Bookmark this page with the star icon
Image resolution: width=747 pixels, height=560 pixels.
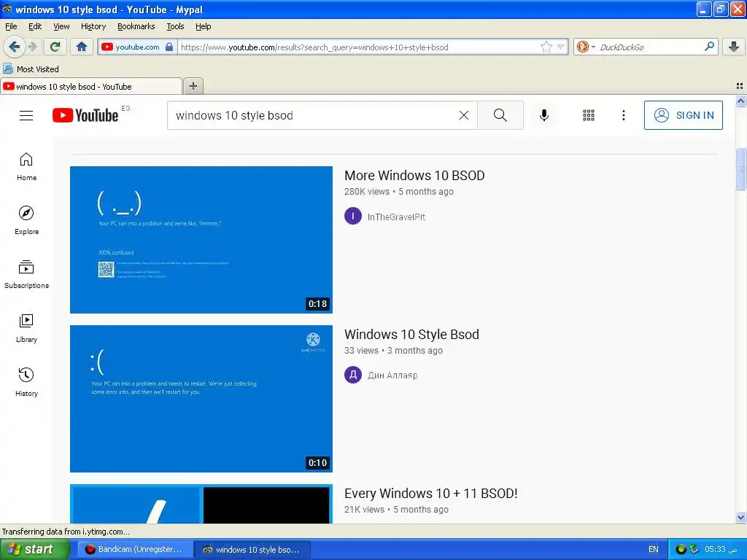pos(546,47)
